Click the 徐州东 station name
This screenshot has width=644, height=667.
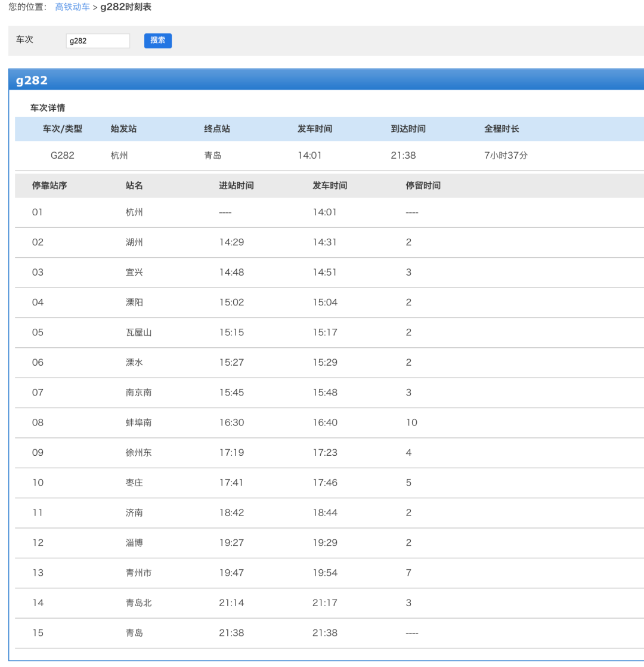[x=138, y=452]
